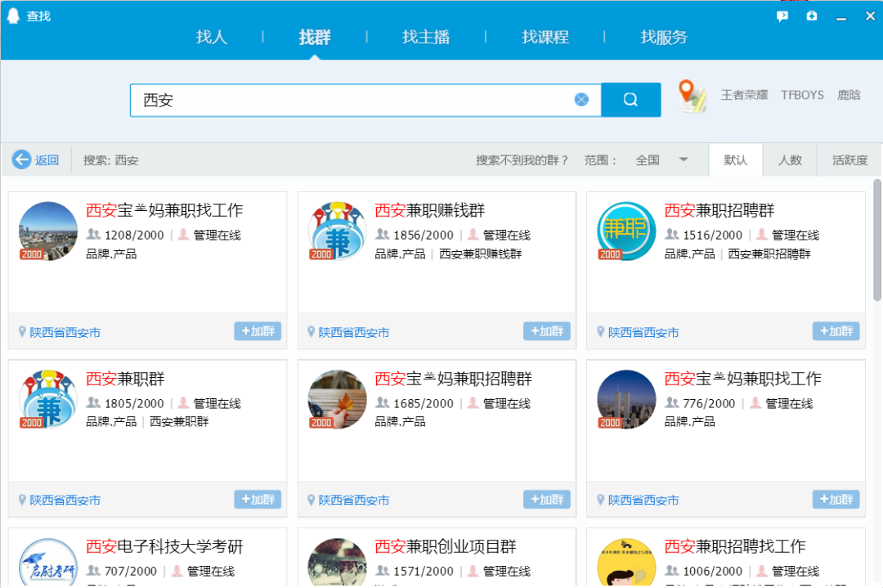Viewport: 883px width, 588px height.
Task: Open group title 西安兼职招聘找工作
Action: (735, 546)
